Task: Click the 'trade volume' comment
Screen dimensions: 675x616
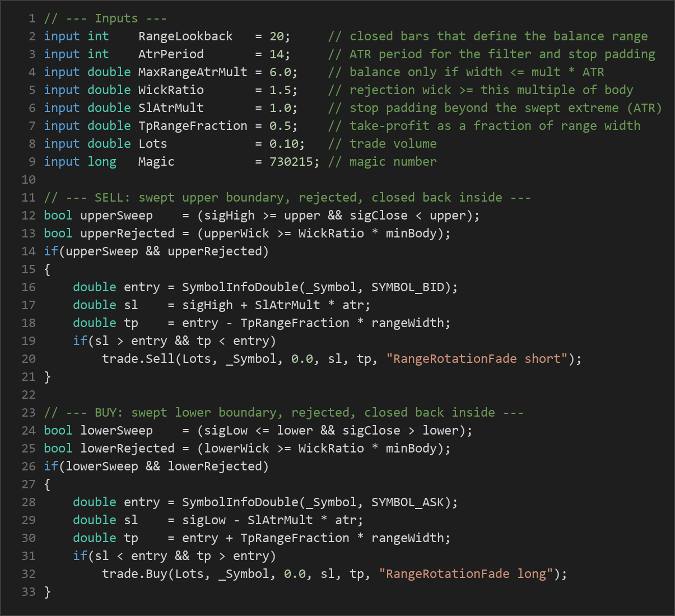Action: 382,144
